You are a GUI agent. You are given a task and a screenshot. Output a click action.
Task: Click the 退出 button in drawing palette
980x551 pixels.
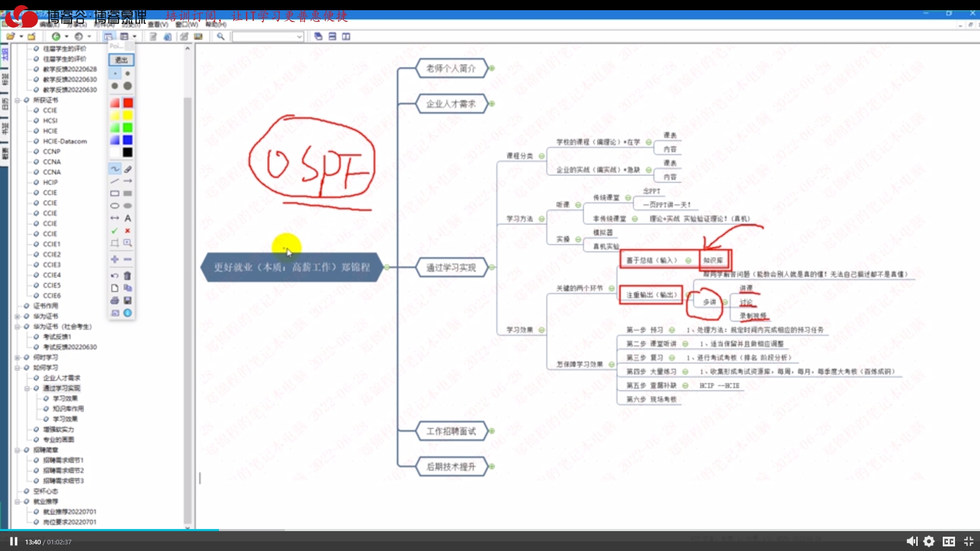pos(121,60)
